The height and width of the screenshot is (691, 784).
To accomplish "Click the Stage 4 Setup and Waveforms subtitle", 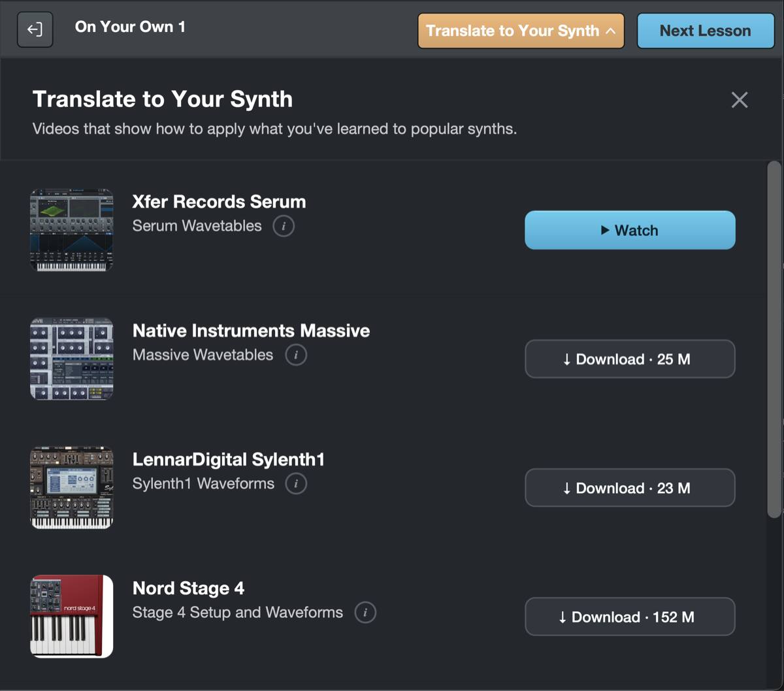I will (x=238, y=613).
